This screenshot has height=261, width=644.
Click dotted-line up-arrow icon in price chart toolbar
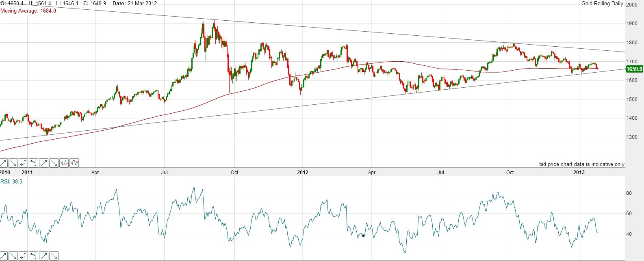(x=3, y=163)
